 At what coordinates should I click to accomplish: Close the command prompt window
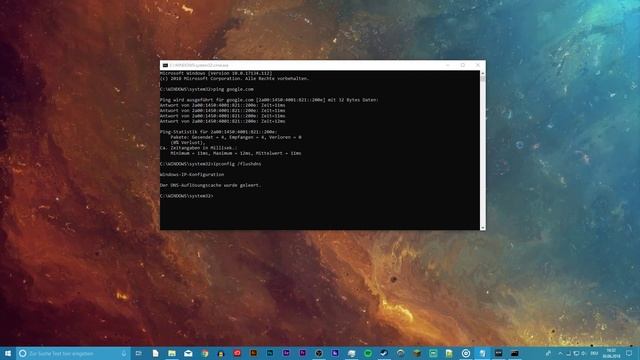click(x=478, y=65)
